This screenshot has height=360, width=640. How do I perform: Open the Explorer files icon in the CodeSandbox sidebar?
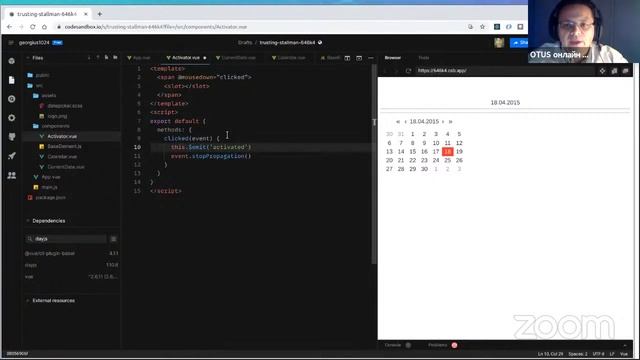coord(11,80)
